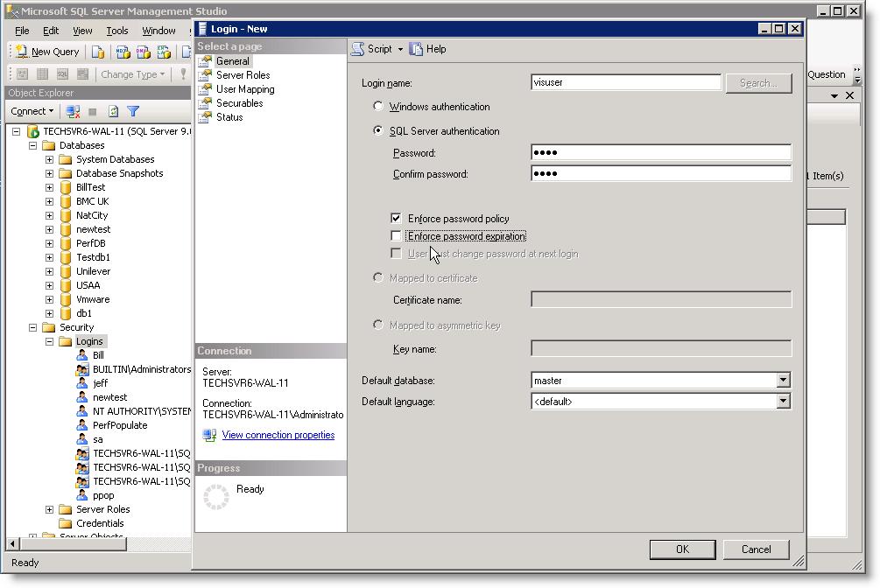Expand the System Databases node

[x=49, y=159]
